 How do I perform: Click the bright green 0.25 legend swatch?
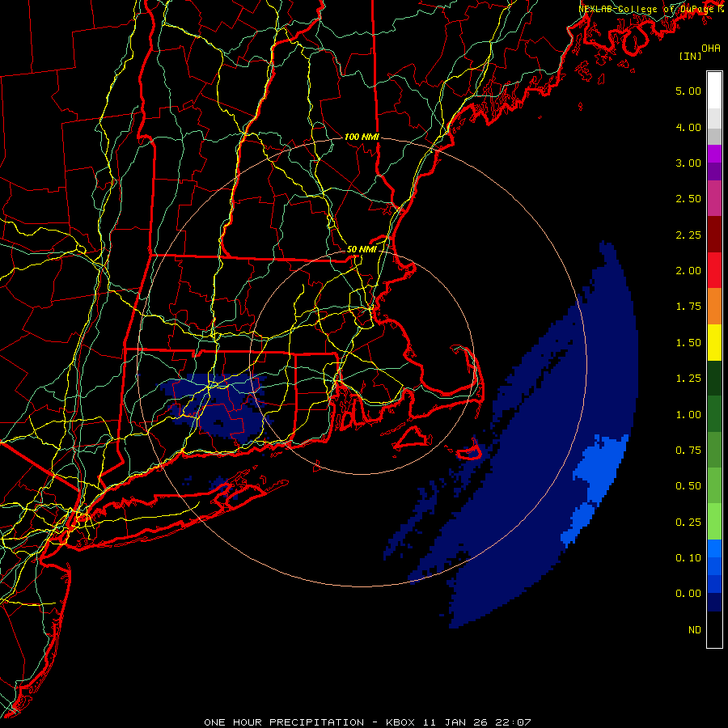coord(714,522)
